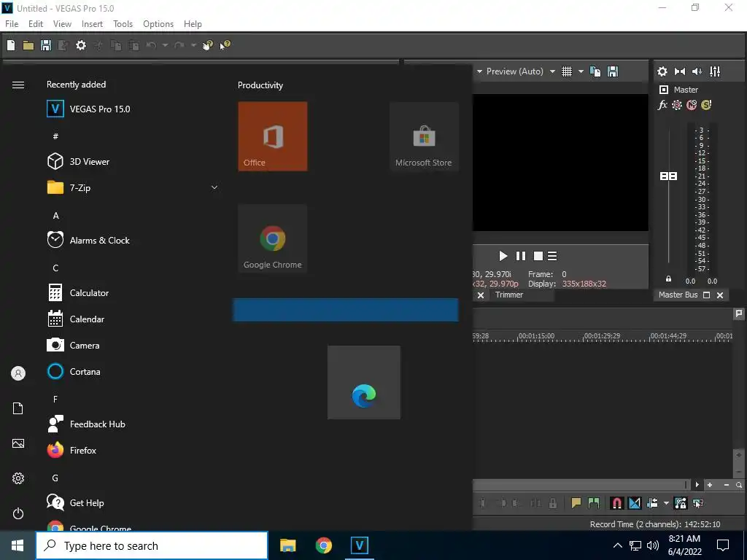The height and width of the screenshot is (560, 747).
Task: Open project properties gear in the main toolbar
Action: pos(81,45)
